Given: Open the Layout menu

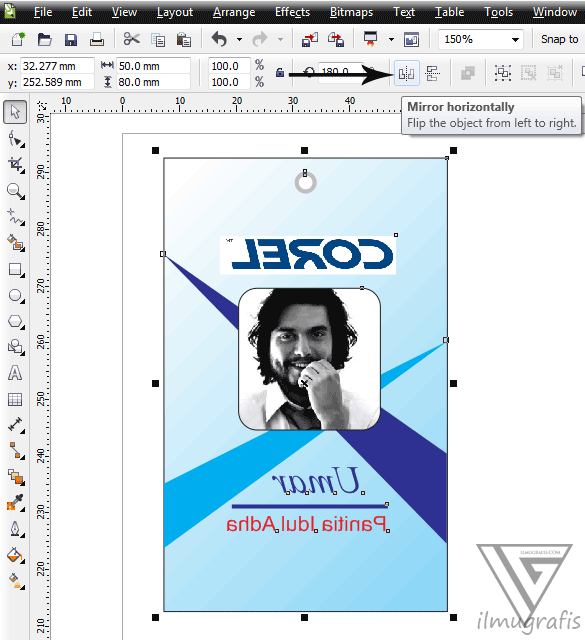Looking at the screenshot, I should click(175, 13).
